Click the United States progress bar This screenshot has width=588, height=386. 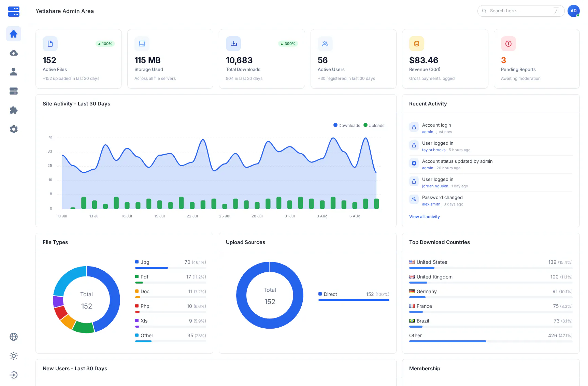click(x=491, y=268)
